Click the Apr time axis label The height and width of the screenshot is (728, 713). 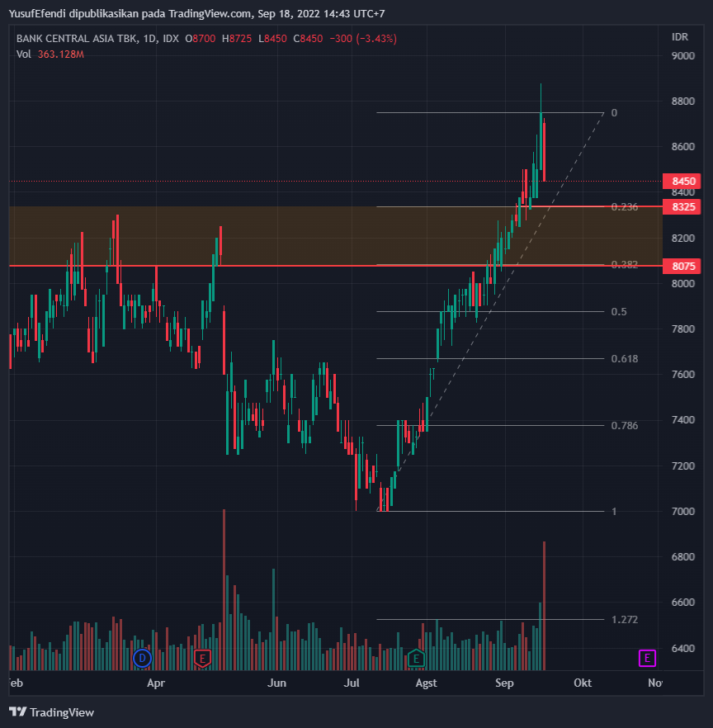point(156,683)
